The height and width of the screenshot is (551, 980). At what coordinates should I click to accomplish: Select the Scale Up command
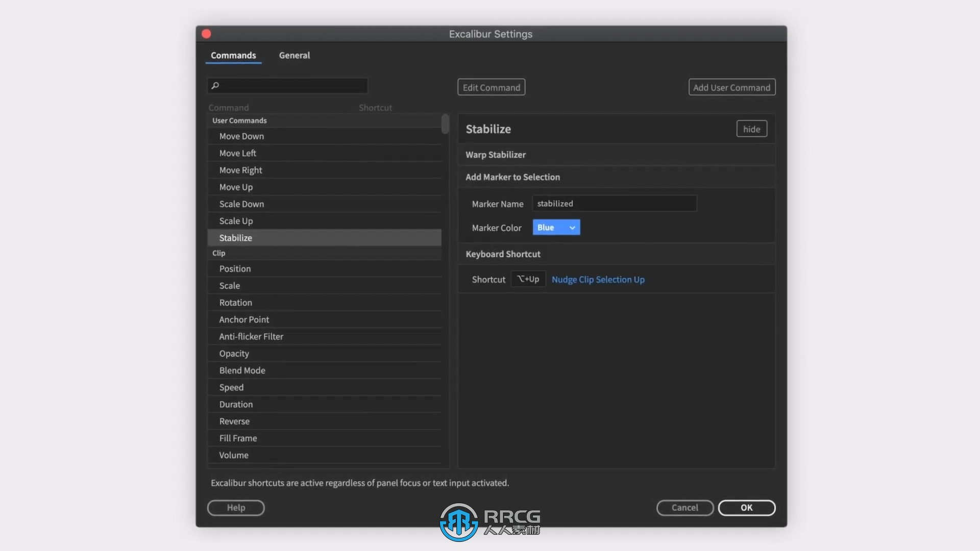324,220
